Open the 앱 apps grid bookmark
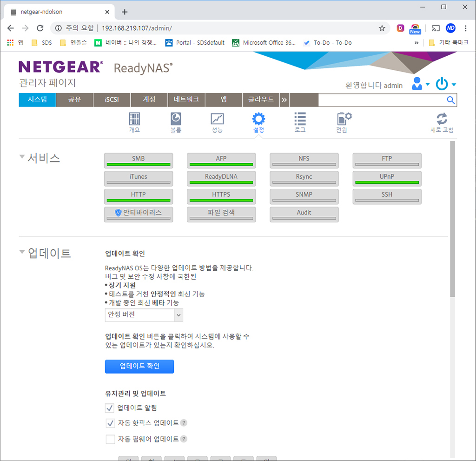This screenshot has height=461, width=476. [15, 42]
